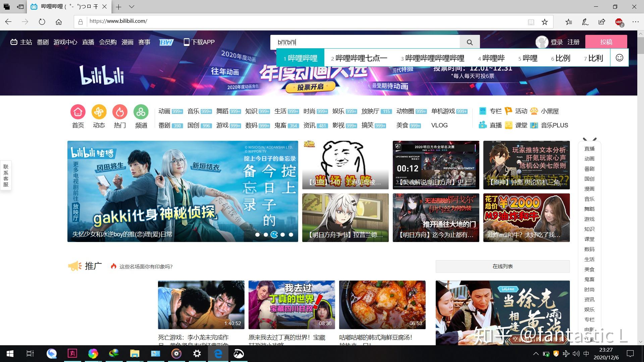Image resolution: width=644 pixels, height=362 pixels.
Task: Toggle the 中 input language indicator
Action: (x=586, y=354)
